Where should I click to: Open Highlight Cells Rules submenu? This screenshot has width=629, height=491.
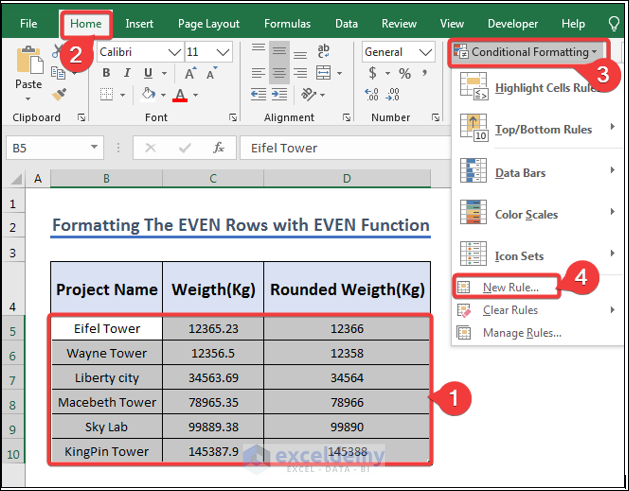point(537,88)
